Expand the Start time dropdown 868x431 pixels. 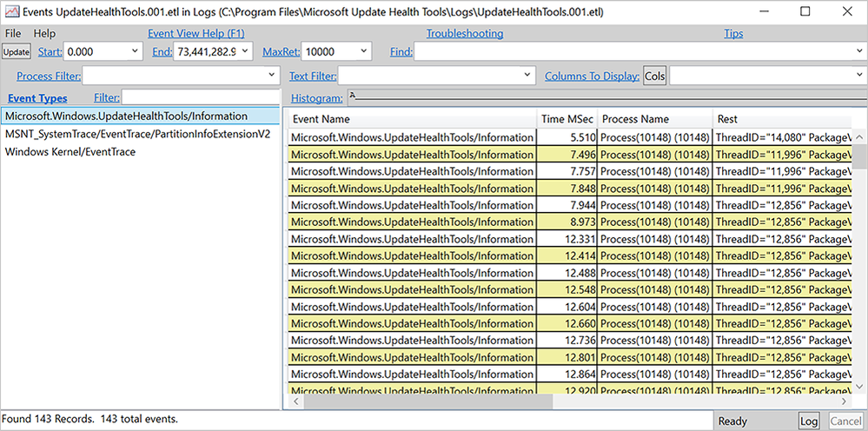(x=136, y=51)
